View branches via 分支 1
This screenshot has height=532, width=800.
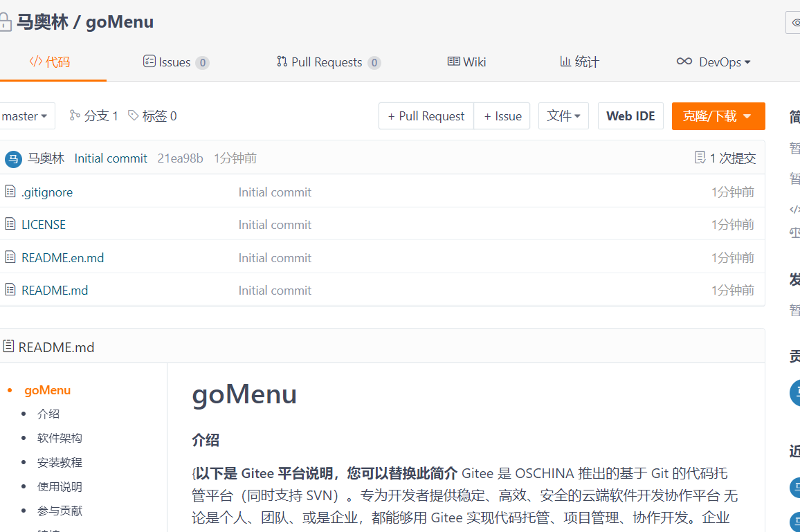tap(94, 116)
